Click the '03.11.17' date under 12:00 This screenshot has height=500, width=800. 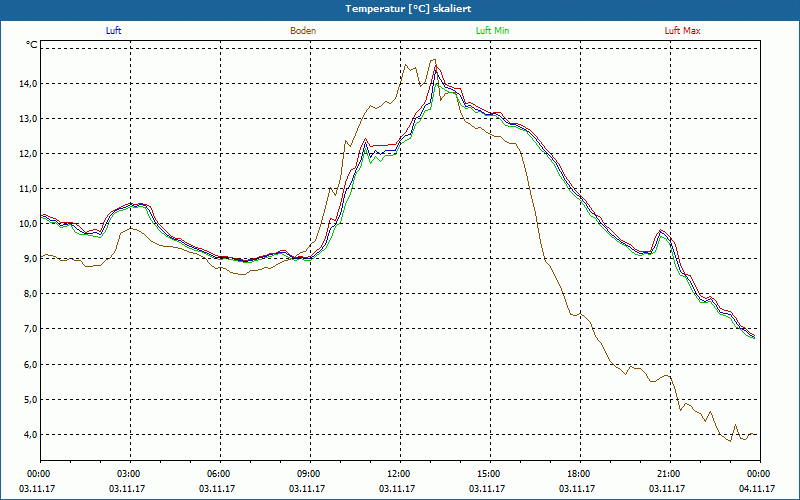coord(397,488)
